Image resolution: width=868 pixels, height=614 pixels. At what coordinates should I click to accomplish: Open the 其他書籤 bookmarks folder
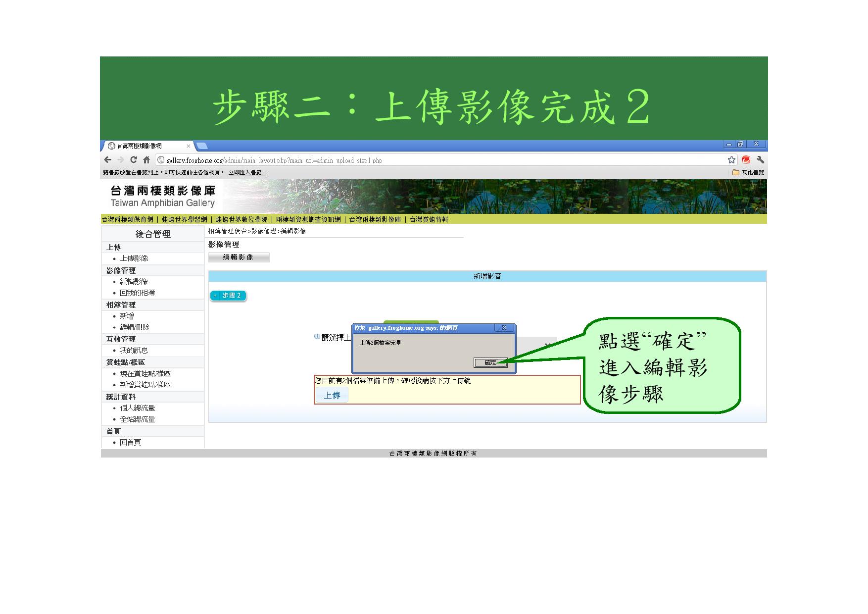[748, 172]
